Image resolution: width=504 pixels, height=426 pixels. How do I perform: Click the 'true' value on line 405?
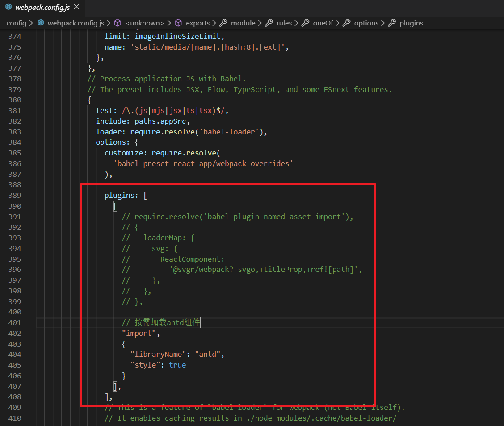click(177, 365)
